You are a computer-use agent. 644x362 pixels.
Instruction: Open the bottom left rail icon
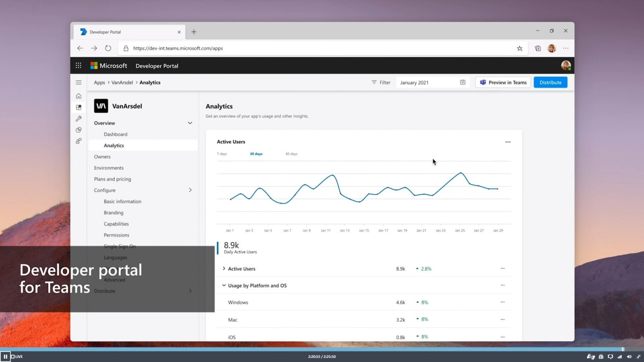point(78,141)
